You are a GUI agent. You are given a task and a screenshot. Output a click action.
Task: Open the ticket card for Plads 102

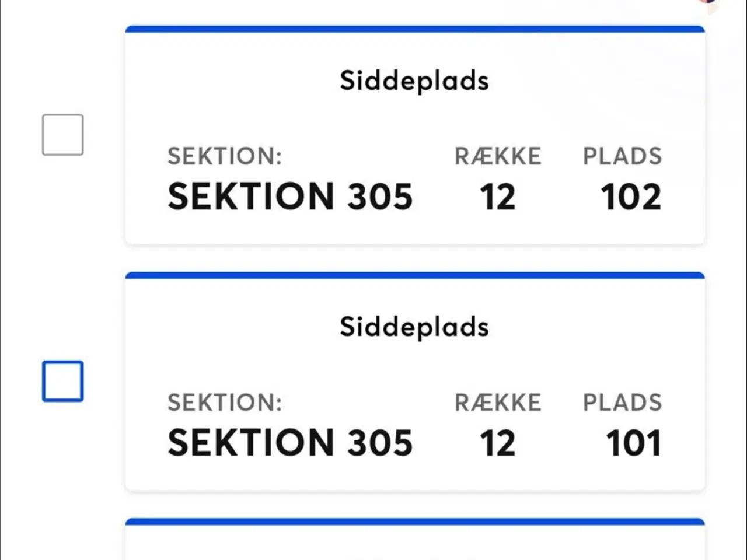[415, 135]
